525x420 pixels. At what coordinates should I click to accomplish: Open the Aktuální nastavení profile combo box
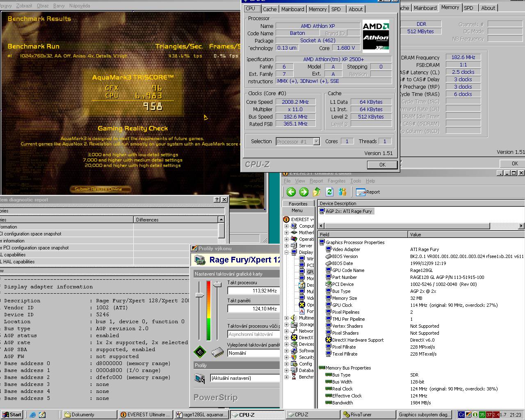point(245,378)
